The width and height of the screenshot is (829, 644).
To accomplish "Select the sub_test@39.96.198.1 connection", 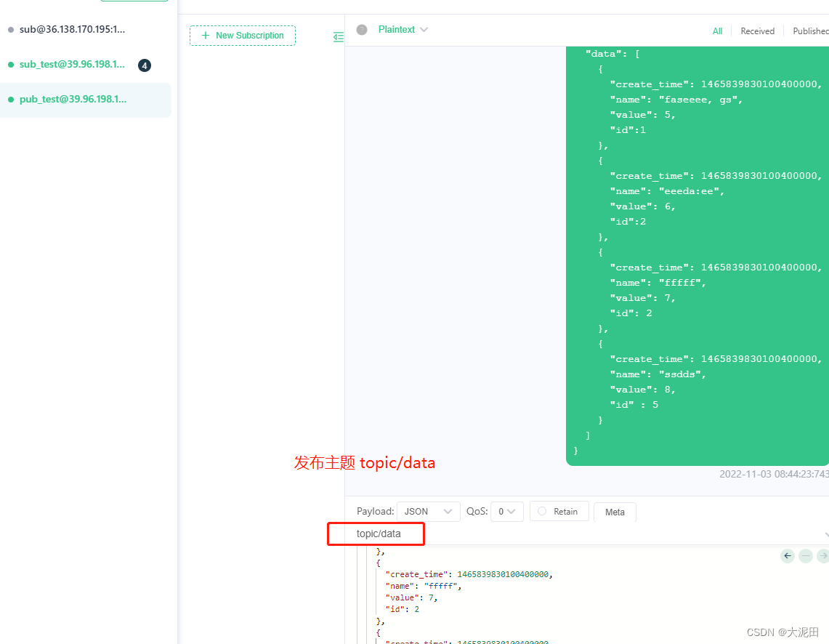I will click(x=86, y=65).
